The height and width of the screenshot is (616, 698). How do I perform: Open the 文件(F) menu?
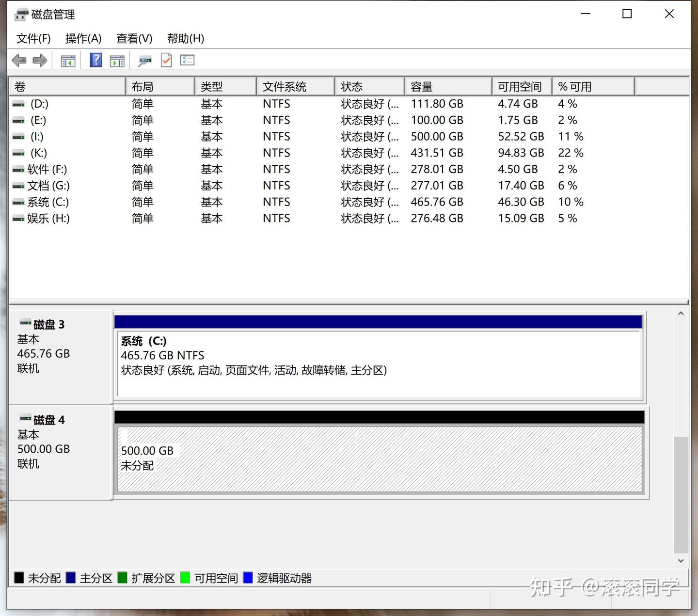click(x=33, y=39)
